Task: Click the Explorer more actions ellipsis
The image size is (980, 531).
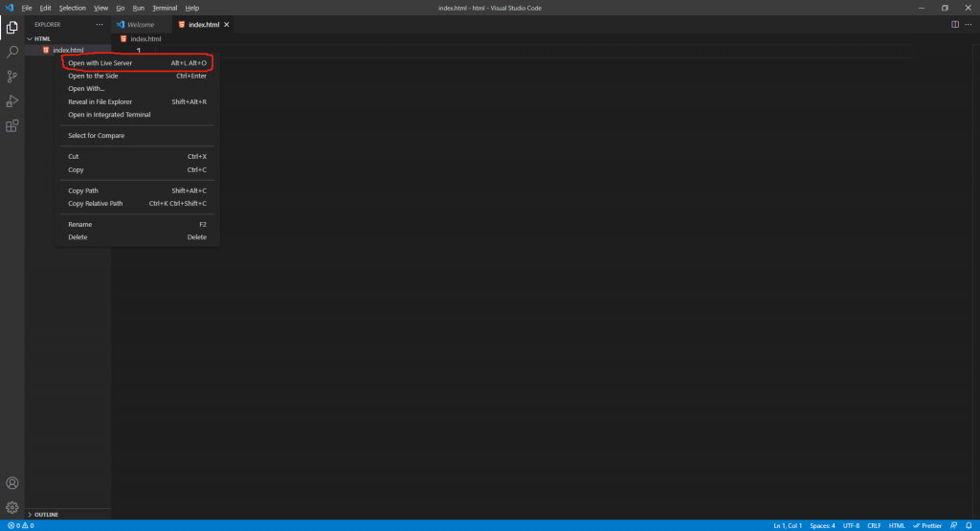Action: pos(100,24)
